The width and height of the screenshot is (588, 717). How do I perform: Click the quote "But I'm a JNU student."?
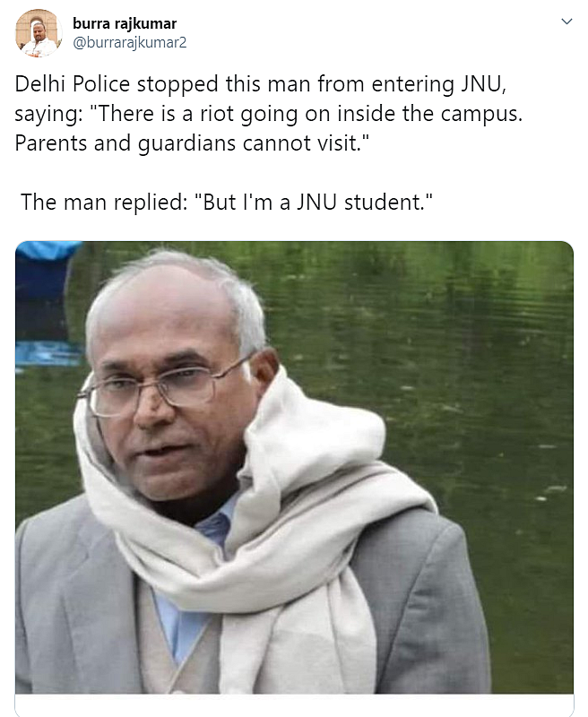point(313,202)
